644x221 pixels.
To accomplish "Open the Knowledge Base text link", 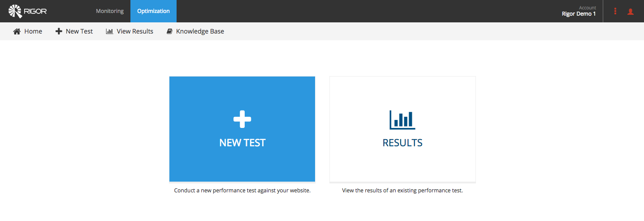I will tap(200, 31).
